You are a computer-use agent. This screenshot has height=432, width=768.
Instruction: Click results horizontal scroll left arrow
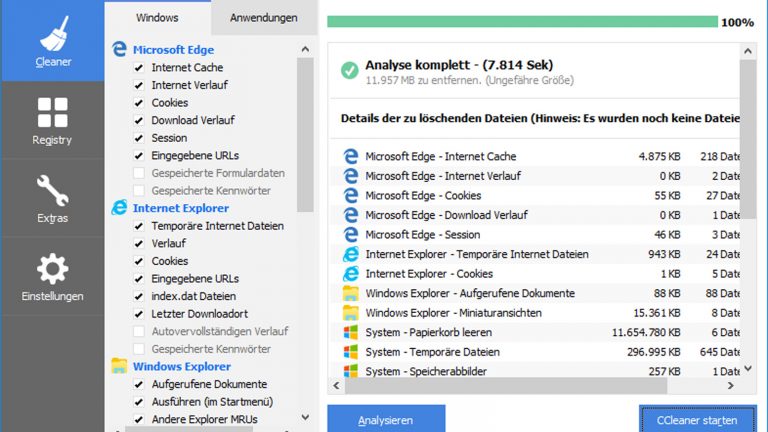click(x=336, y=385)
